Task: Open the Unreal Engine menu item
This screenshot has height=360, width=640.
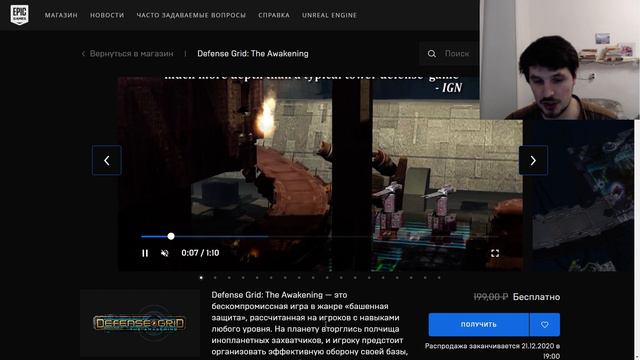Action: pyautogui.click(x=329, y=15)
